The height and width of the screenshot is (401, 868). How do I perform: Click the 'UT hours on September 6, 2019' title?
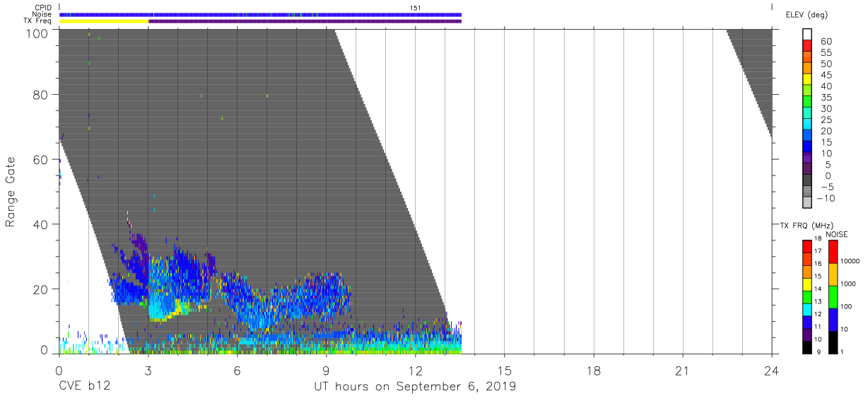point(415,387)
